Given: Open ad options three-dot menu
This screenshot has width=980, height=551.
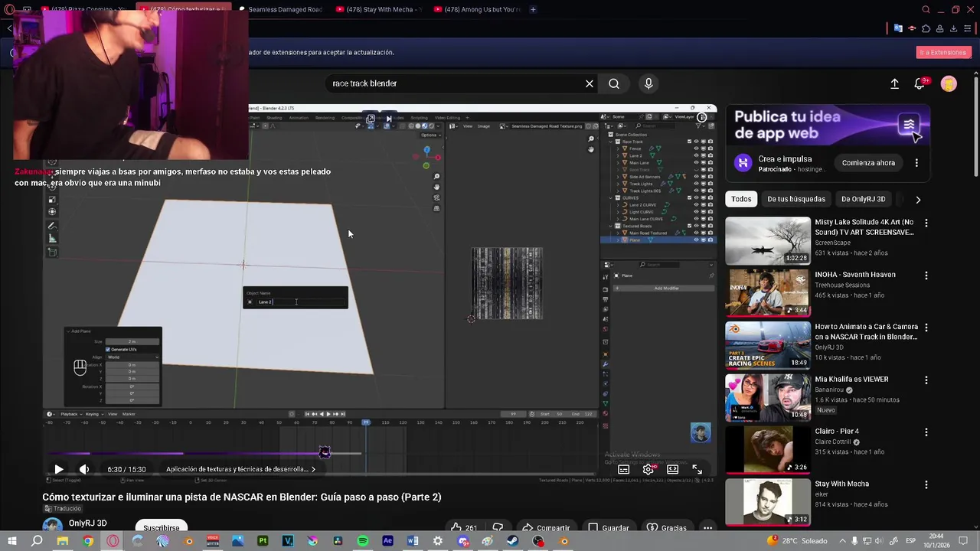Looking at the screenshot, I should [916, 163].
